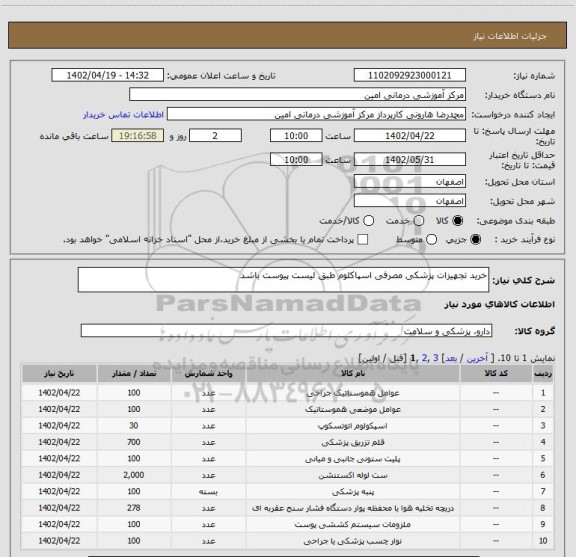Click the تعداد / مقدار column header
This screenshot has height=557, width=576.
tap(134, 373)
